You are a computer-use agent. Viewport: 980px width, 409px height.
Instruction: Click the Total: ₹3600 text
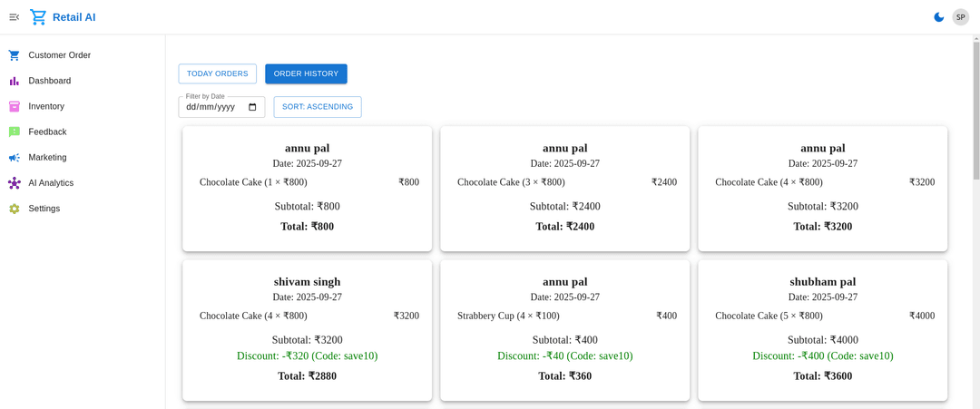point(822,376)
